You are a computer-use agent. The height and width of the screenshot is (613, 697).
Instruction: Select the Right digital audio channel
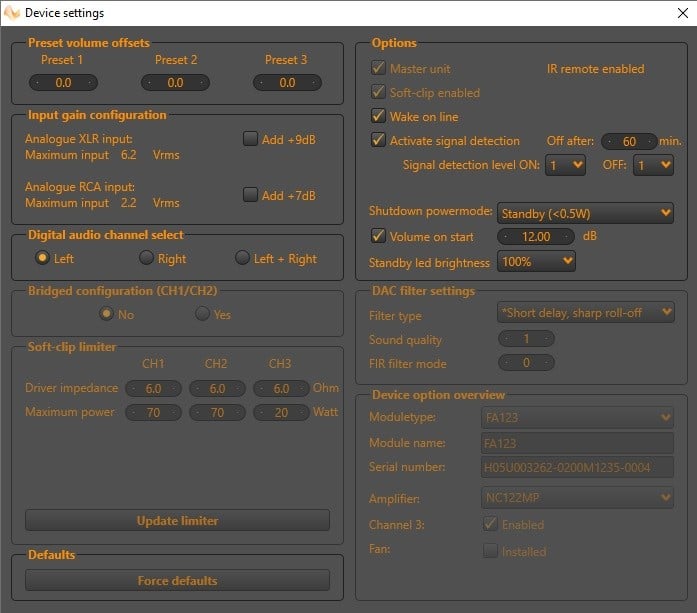[x=147, y=258]
